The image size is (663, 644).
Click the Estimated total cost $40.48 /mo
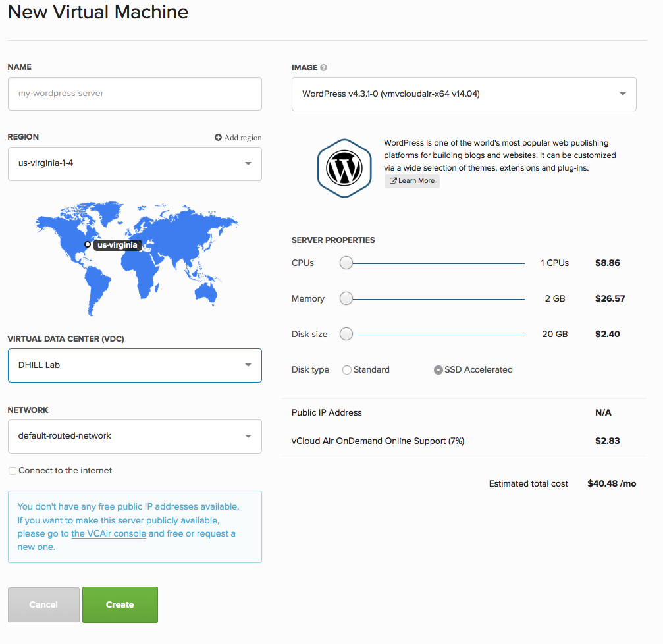(562, 483)
